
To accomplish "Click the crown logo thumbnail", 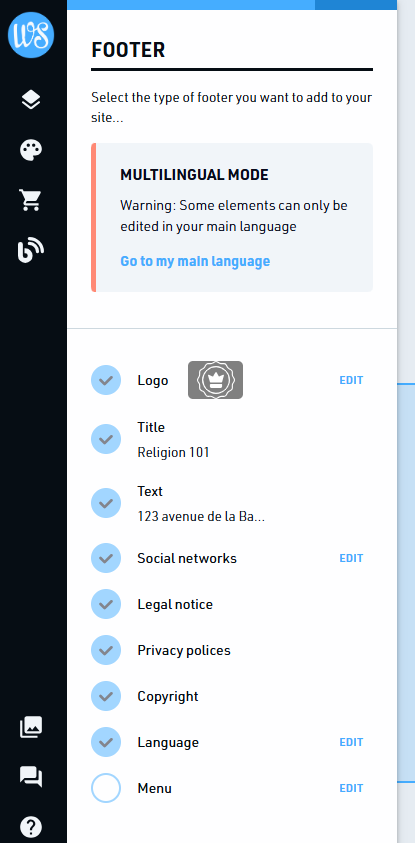I will click(x=216, y=380).
